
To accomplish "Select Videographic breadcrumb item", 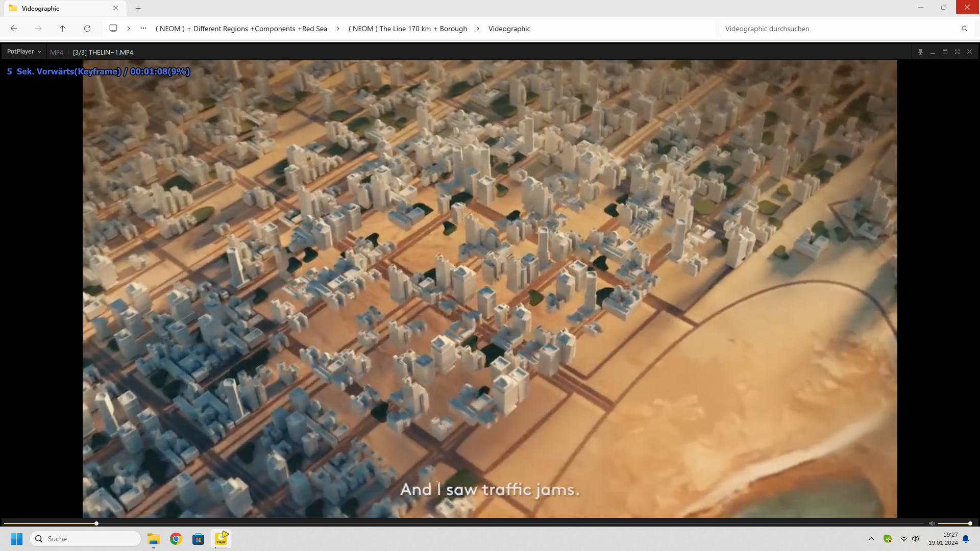I will (x=509, y=29).
